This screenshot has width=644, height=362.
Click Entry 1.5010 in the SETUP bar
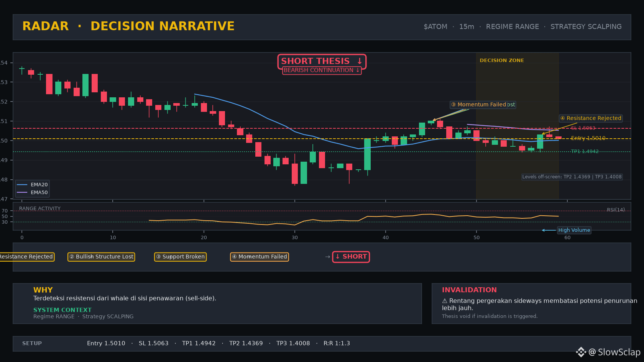click(x=106, y=344)
